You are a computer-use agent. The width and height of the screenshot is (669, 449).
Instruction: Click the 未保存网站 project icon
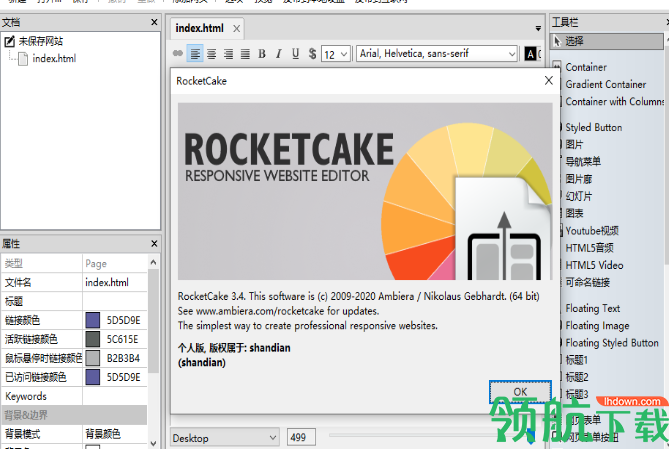pos(9,41)
